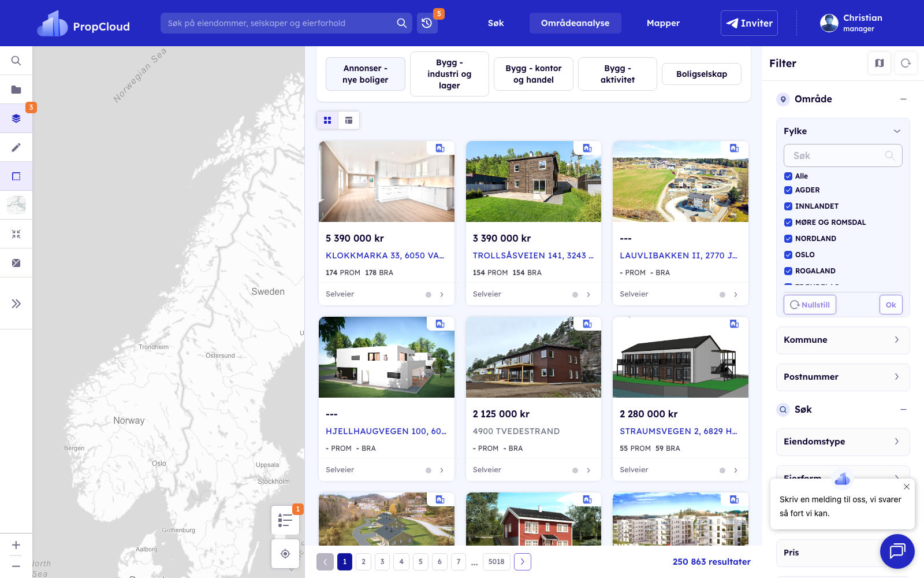Switch to table view of results
The image size is (924, 578).
[349, 120]
